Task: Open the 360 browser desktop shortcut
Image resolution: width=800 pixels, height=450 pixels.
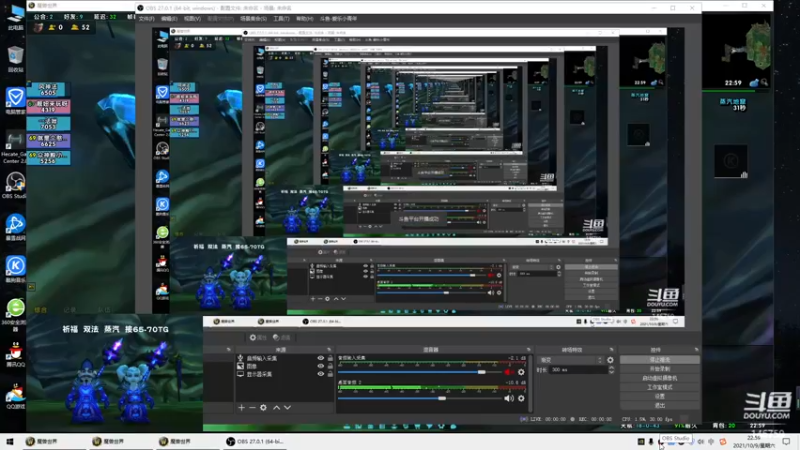Action: click(x=15, y=314)
